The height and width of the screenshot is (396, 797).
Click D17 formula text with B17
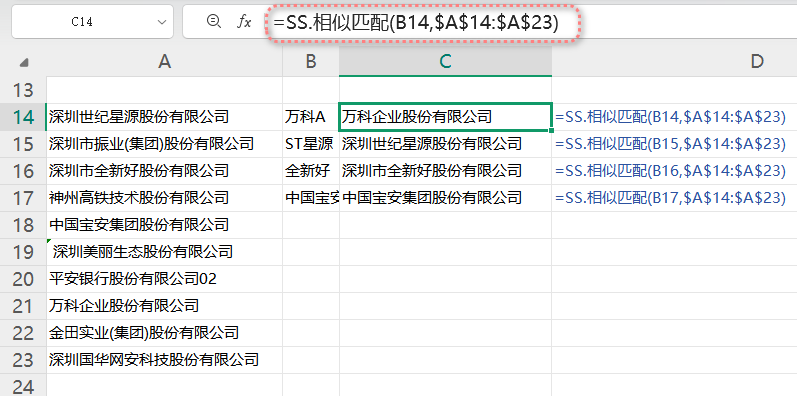[670, 198]
